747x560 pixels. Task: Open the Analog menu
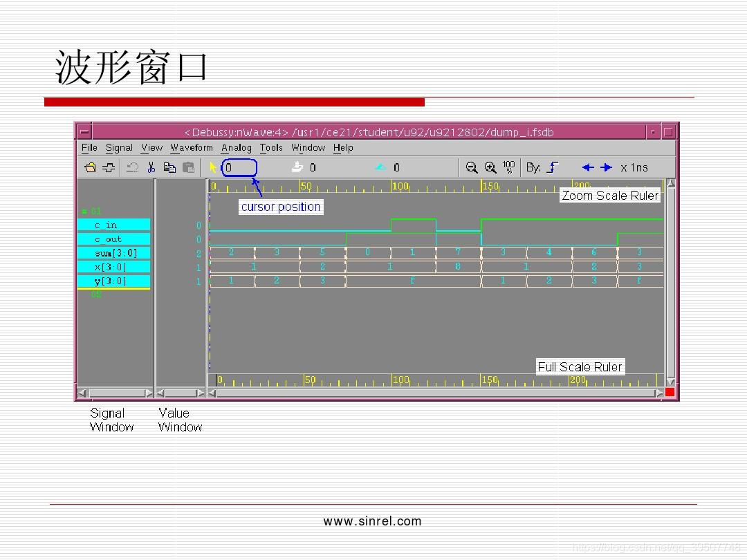(x=237, y=148)
